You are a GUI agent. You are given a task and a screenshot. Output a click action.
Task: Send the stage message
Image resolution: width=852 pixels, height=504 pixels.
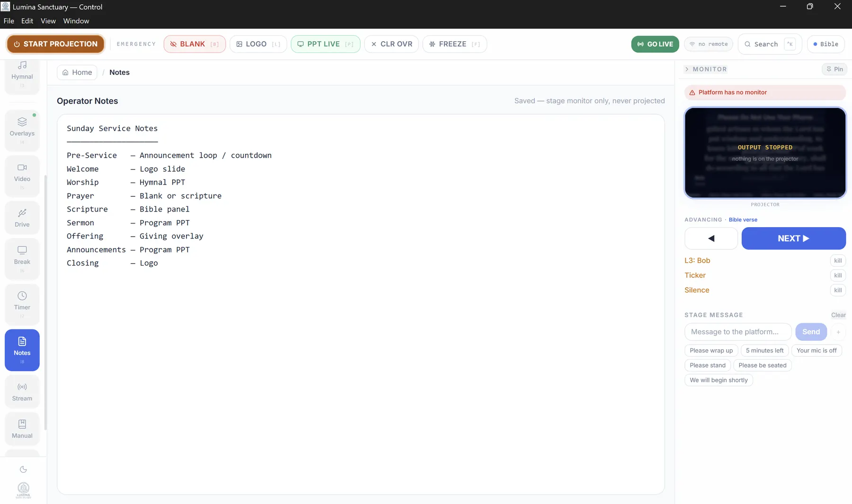click(811, 332)
